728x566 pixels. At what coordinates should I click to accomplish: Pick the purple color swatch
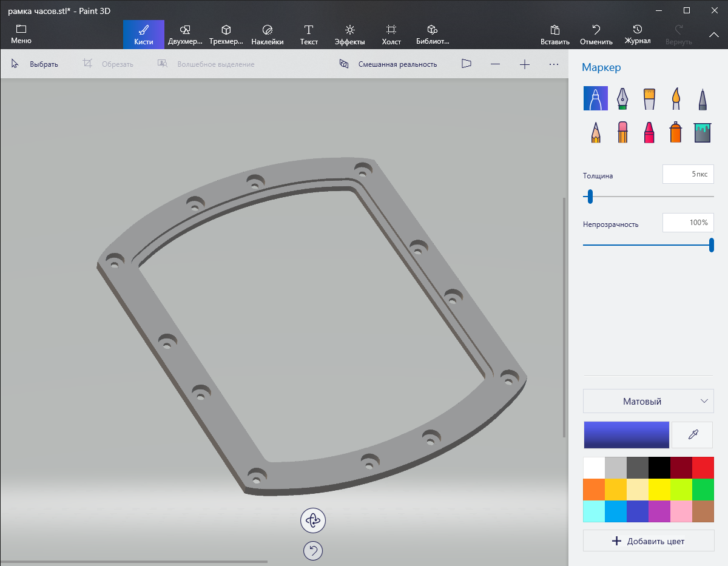click(x=659, y=511)
